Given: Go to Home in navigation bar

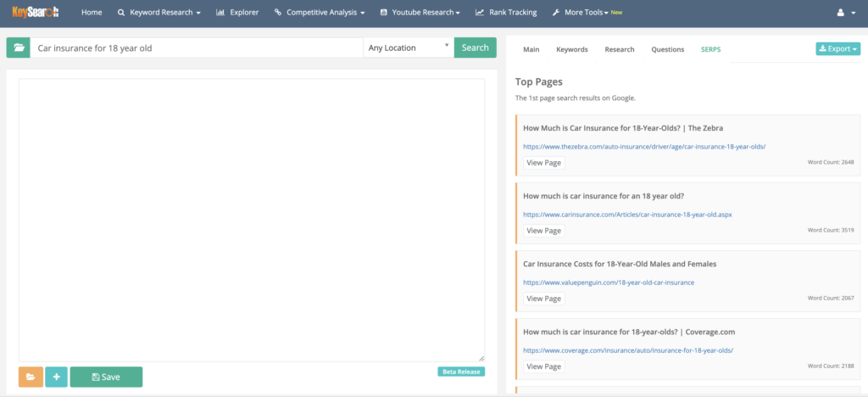Looking at the screenshot, I should [x=92, y=12].
